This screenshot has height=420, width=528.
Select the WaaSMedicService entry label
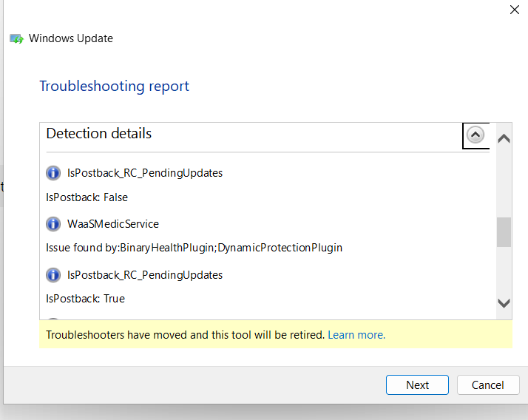pos(113,224)
